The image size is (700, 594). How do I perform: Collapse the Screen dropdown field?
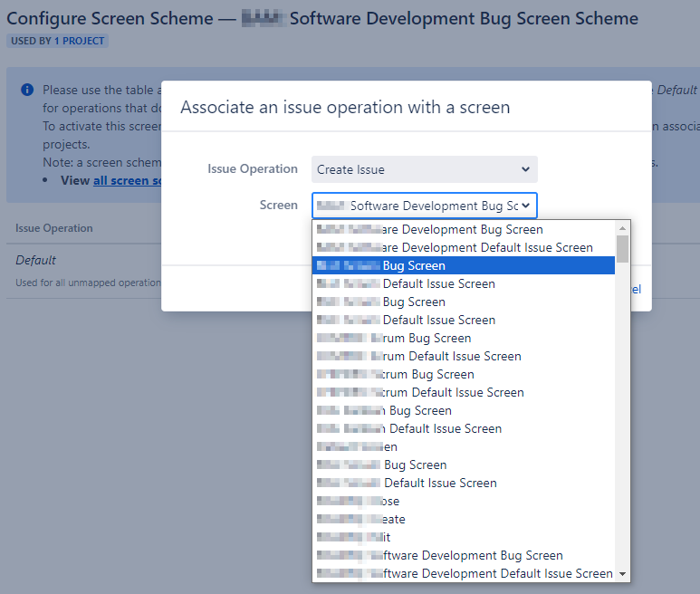[x=424, y=206]
